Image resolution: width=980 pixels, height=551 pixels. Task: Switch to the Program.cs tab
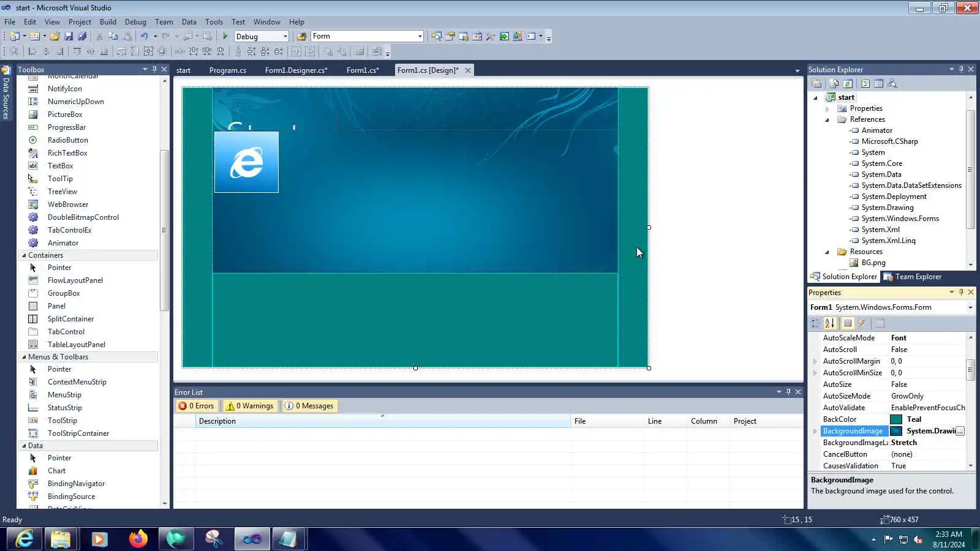(228, 70)
